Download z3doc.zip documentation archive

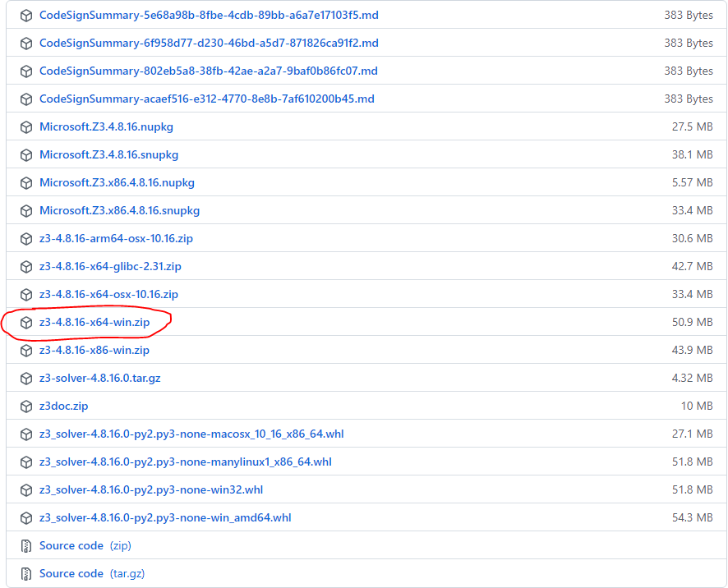[63, 406]
